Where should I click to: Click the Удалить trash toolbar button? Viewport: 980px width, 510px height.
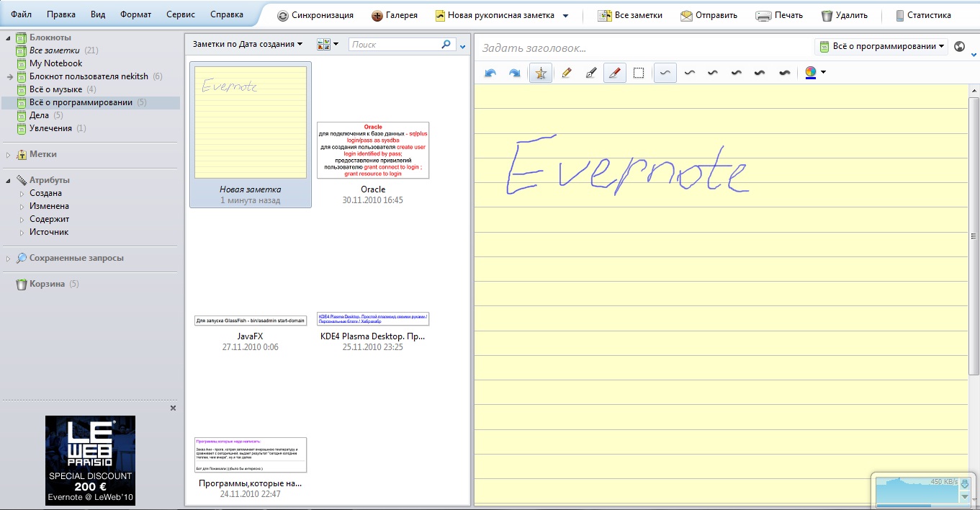coord(844,15)
